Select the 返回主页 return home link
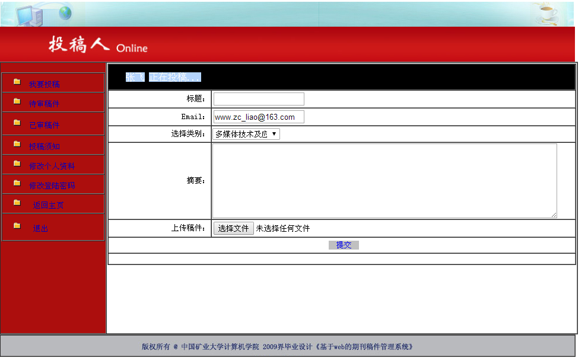588x364 pixels. click(x=49, y=205)
